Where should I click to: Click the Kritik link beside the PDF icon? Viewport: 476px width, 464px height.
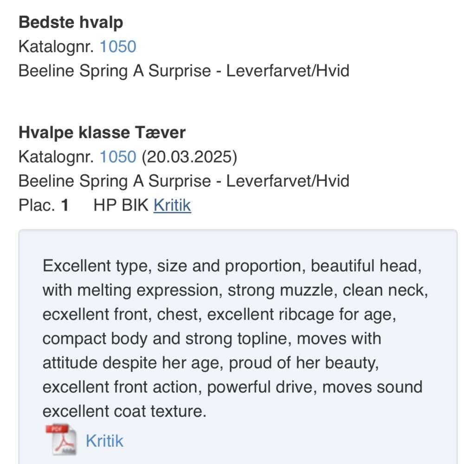[x=104, y=441]
